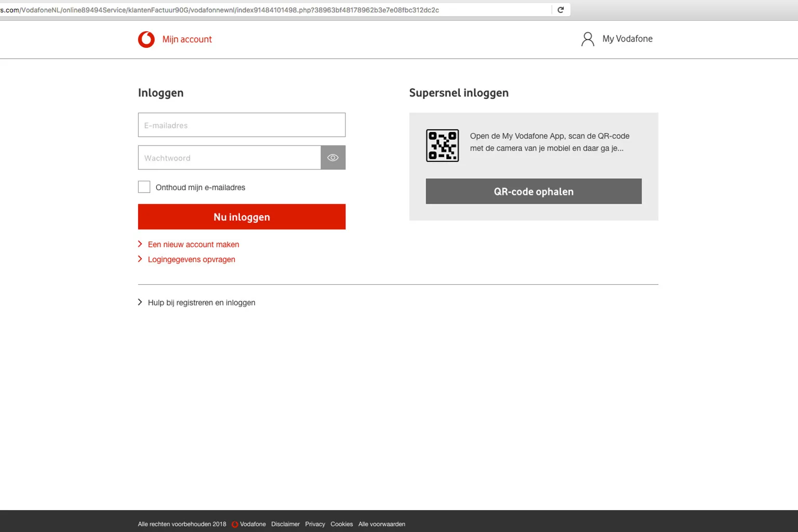Click the red chevron before Een nieuw account maken
Viewport: 798px width, 532px height.
140,244
